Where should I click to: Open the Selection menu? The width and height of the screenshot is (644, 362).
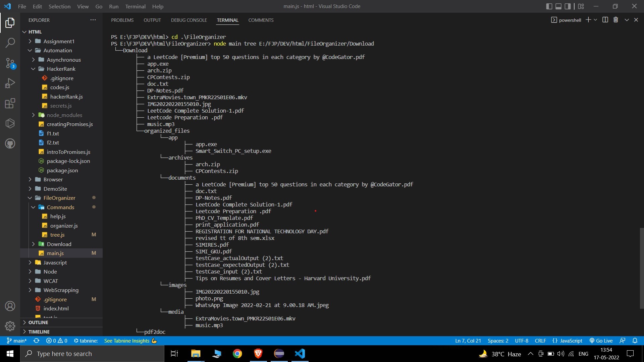[59, 6]
